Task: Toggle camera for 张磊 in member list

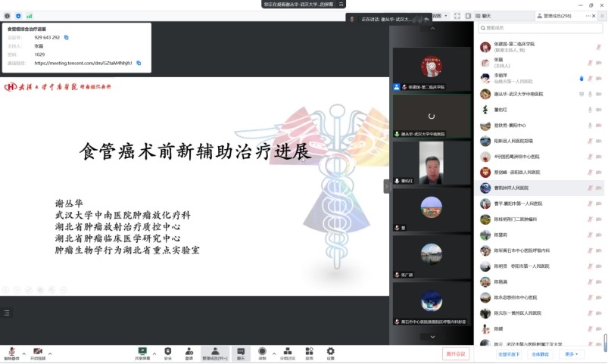Action: 599,63
